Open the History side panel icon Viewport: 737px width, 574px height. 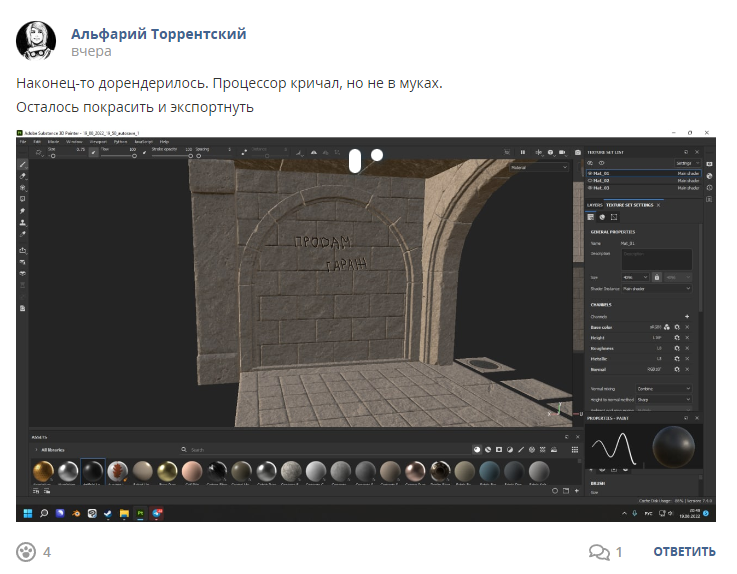pyautogui.click(x=709, y=188)
